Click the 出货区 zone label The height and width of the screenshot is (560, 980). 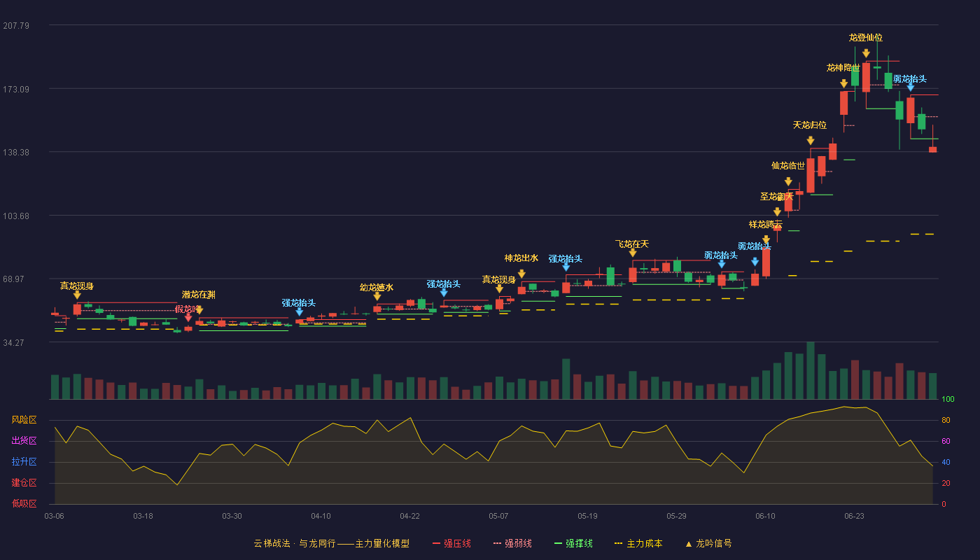point(24,441)
